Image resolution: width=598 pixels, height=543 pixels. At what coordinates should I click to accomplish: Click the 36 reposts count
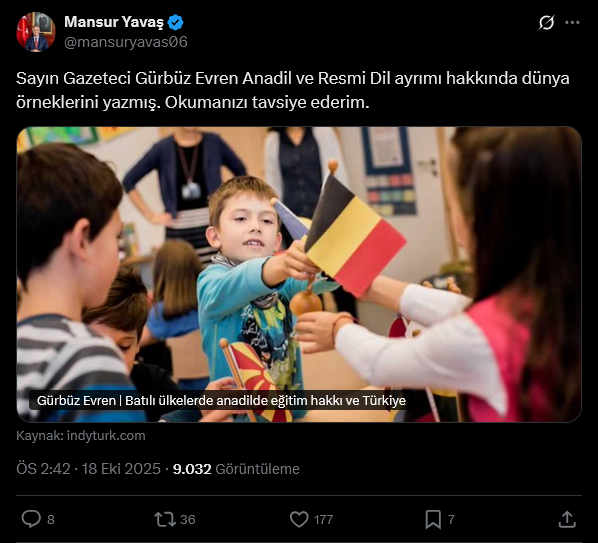tap(188, 519)
